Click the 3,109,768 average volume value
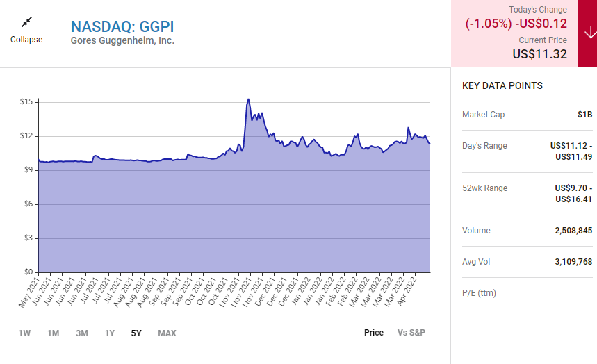 click(573, 262)
